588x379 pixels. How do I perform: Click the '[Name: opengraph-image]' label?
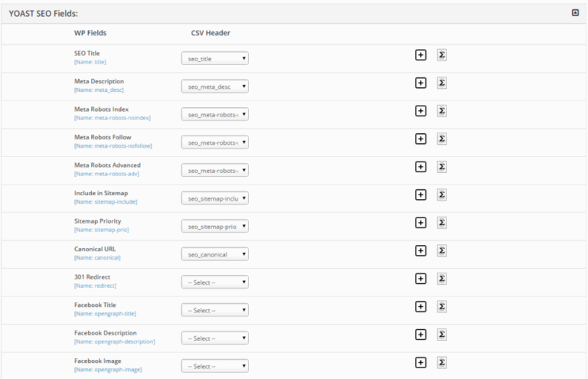[x=108, y=370]
